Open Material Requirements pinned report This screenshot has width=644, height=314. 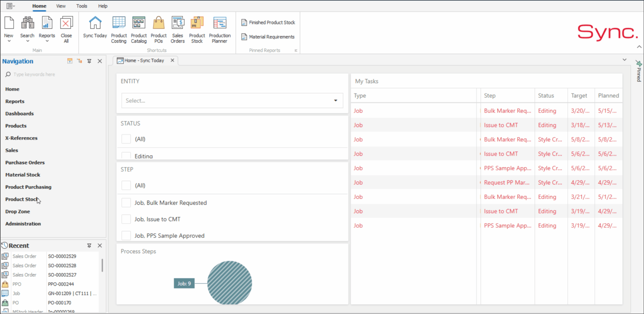pos(268,37)
